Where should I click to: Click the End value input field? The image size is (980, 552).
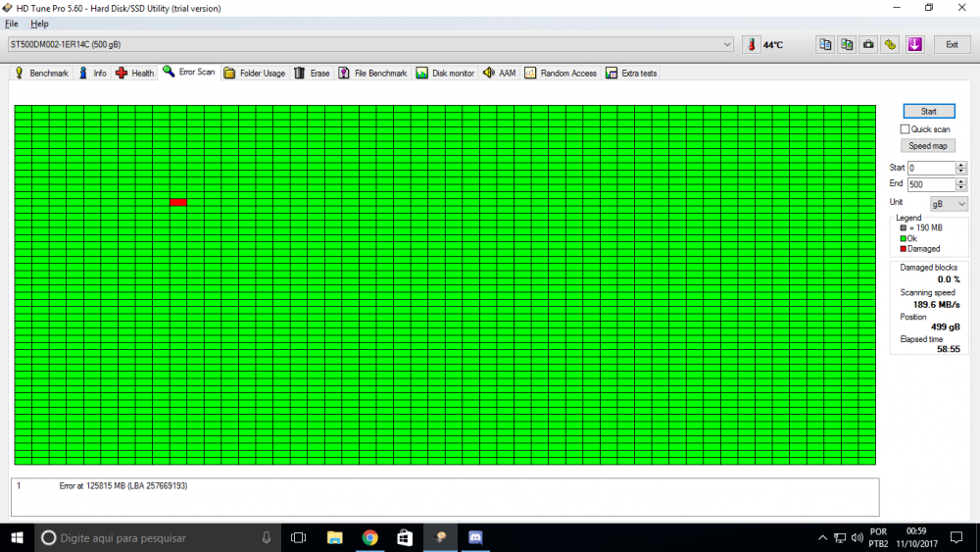[x=930, y=184]
